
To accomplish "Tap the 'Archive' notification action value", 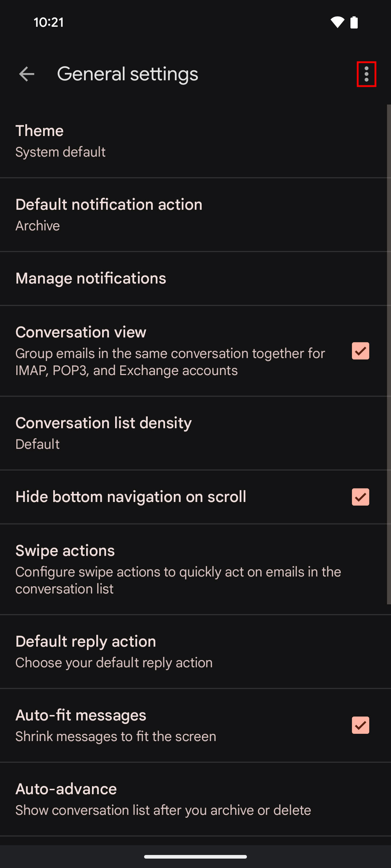I will (38, 226).
